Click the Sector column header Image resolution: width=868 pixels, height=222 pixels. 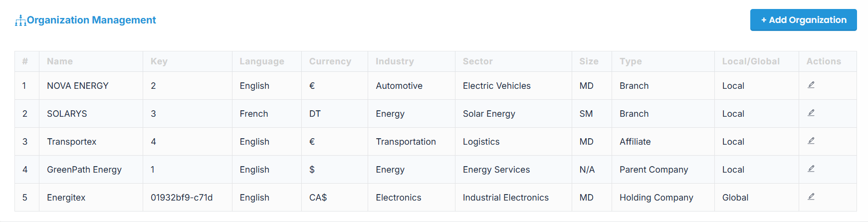(x=477, y=61)
